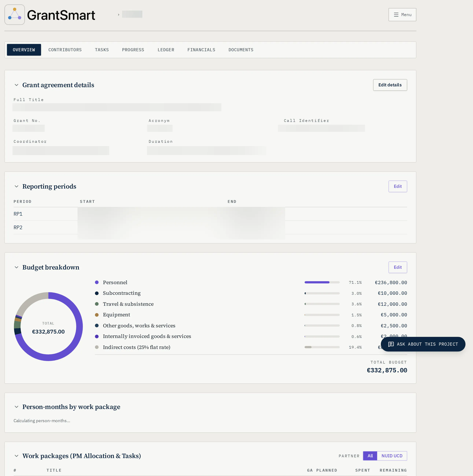The width and height of the screenshot is (473, 476).
Task: Click the Total Budget value €332,875.00
Action: (387, 371)
